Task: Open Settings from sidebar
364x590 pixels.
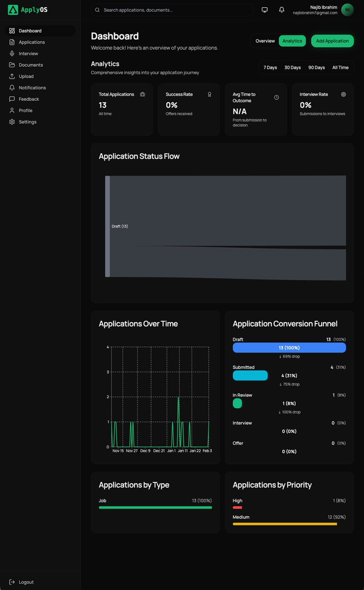Action: tap(40, 121)
